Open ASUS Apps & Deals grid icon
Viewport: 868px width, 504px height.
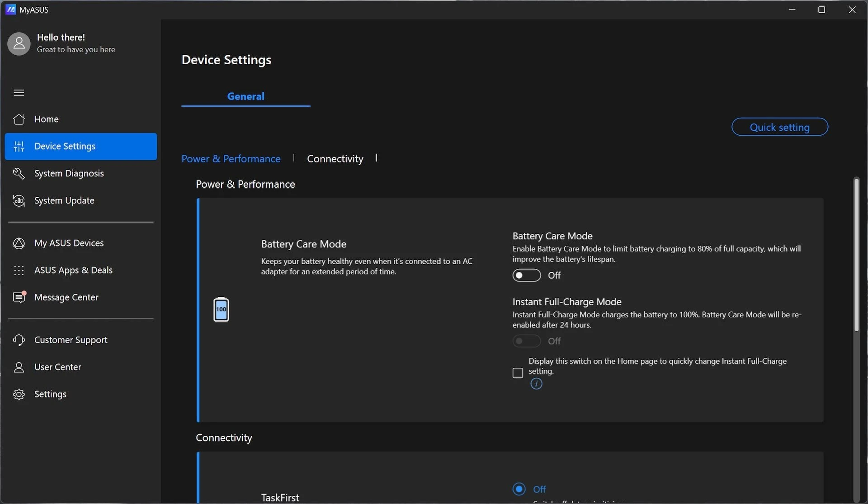19,270
